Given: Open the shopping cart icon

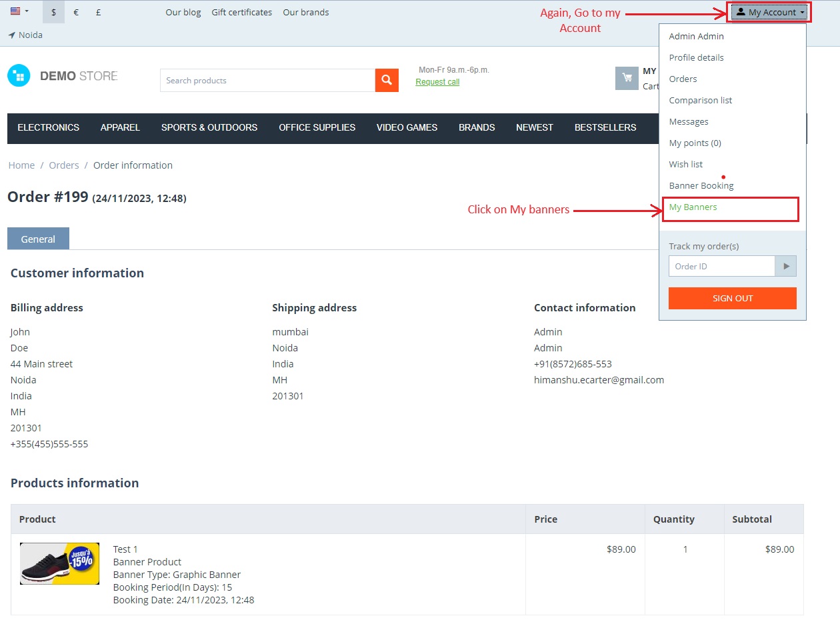Looking at the screenshot, I should pos(627,78).
